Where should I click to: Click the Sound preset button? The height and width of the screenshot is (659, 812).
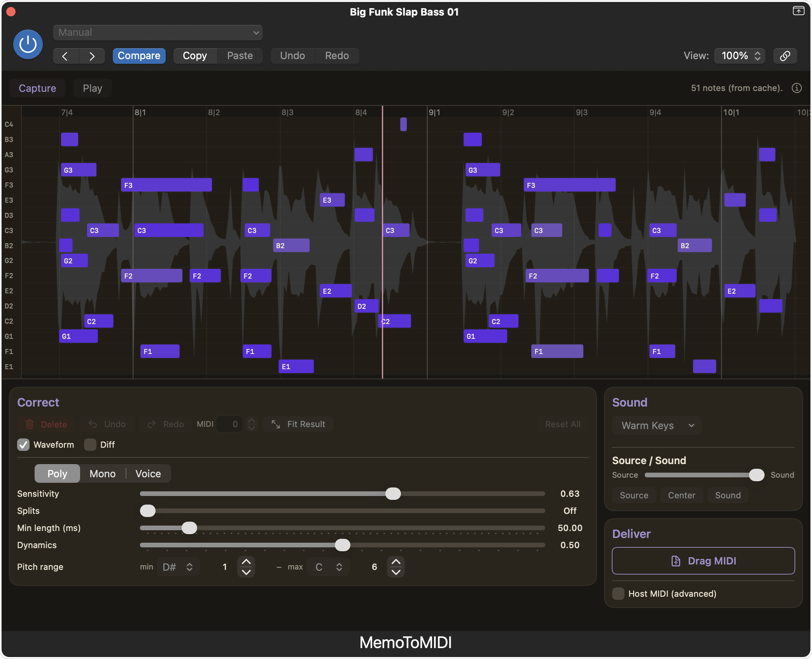point(728,495)
